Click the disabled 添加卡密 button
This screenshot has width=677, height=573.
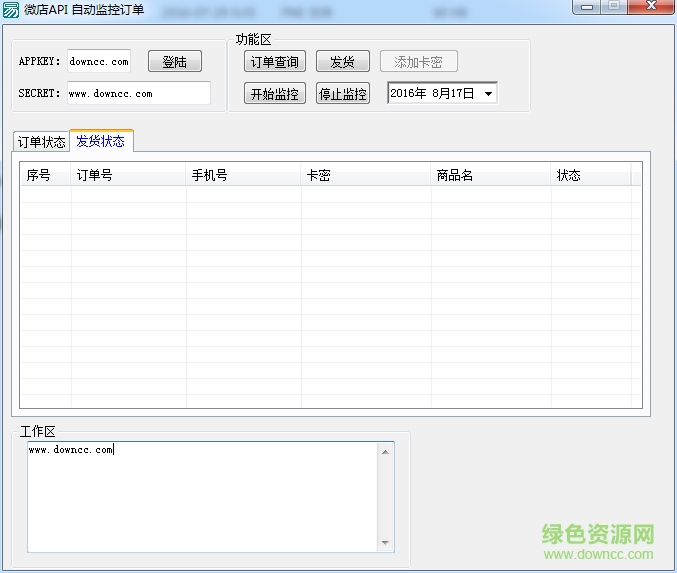(418, 61)
